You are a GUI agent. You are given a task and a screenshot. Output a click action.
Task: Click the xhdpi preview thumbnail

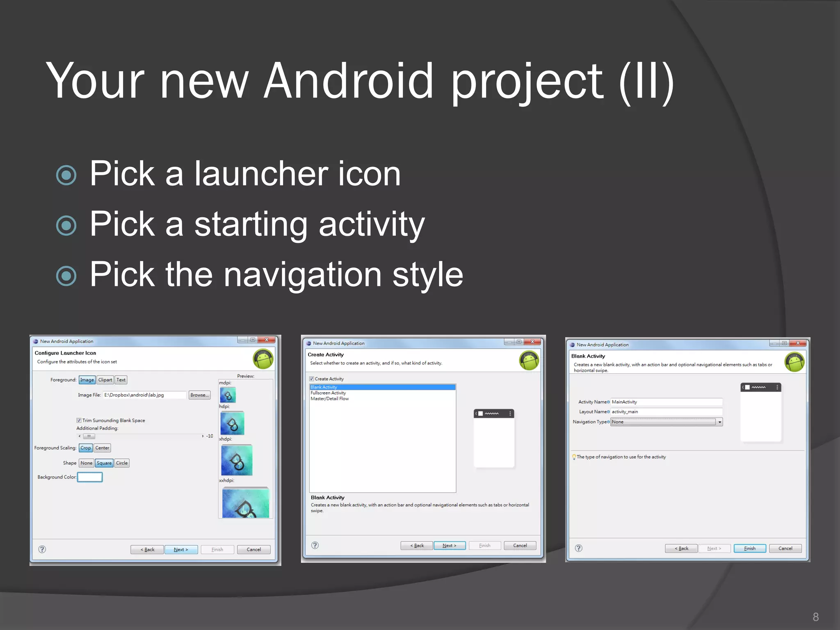coord(237,460)
